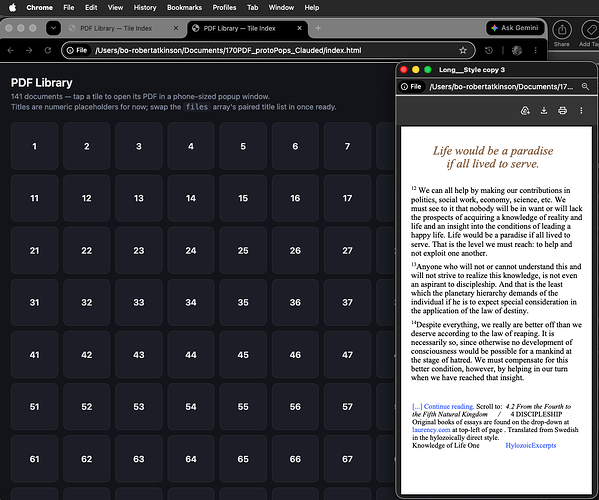Open the Apple menu
Image resolution: width=599 pixels, height=500 pixels.
pos(12,7)
